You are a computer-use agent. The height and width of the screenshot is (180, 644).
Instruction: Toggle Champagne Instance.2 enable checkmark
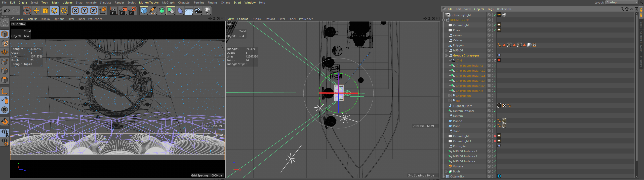(x=495, y=70)
